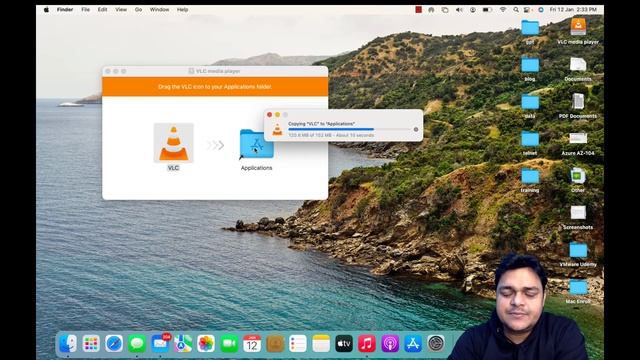Open the File menu

pyautogui.click(x=85, y=9)
